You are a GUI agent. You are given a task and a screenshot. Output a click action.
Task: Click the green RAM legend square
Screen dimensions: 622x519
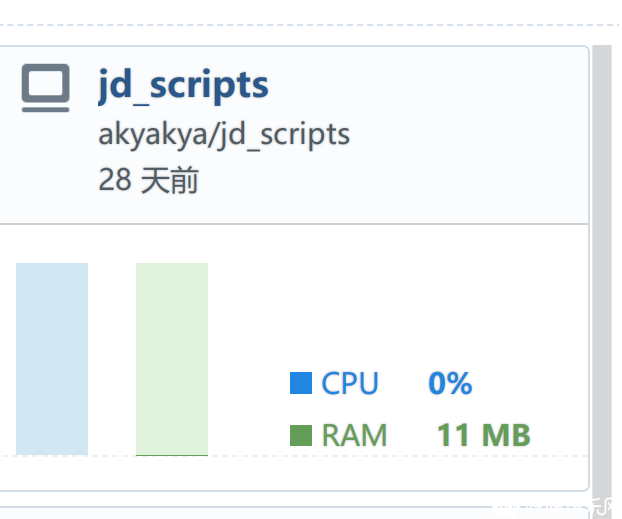click(301, 435)
